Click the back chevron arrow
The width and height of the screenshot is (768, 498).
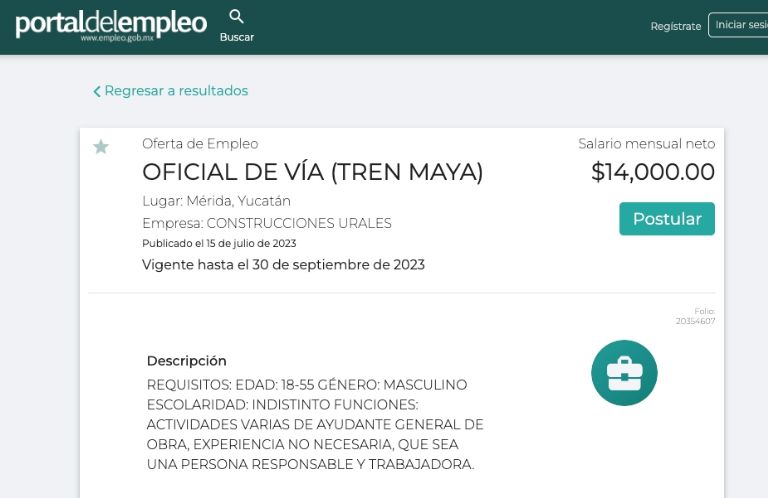[97, 92]
